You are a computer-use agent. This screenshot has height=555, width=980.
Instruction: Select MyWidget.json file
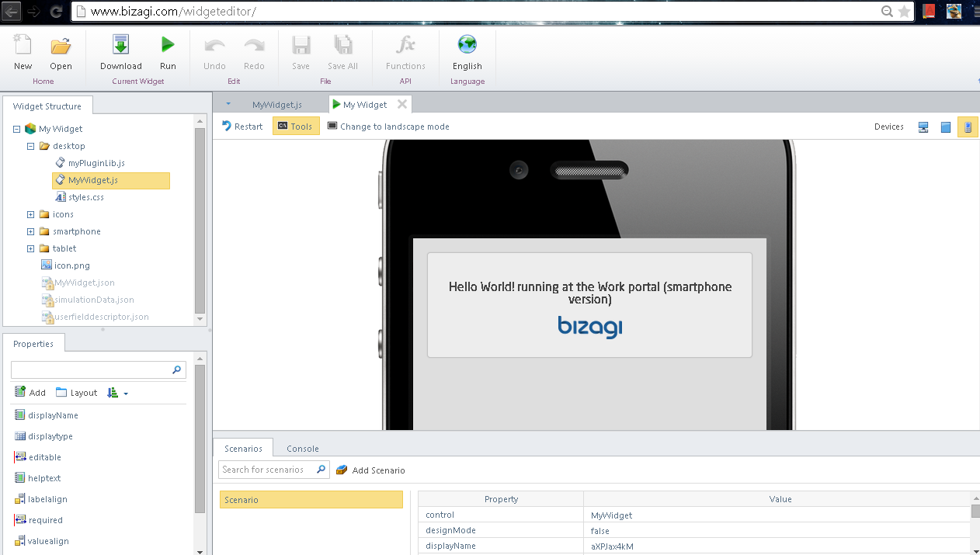(78, 283)
